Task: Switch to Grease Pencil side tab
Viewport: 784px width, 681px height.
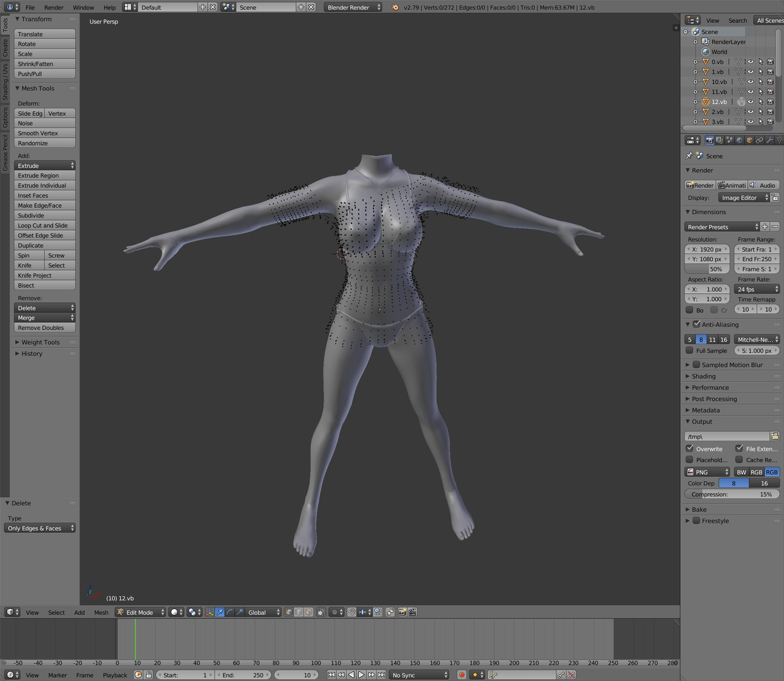Action: (5, 152)
